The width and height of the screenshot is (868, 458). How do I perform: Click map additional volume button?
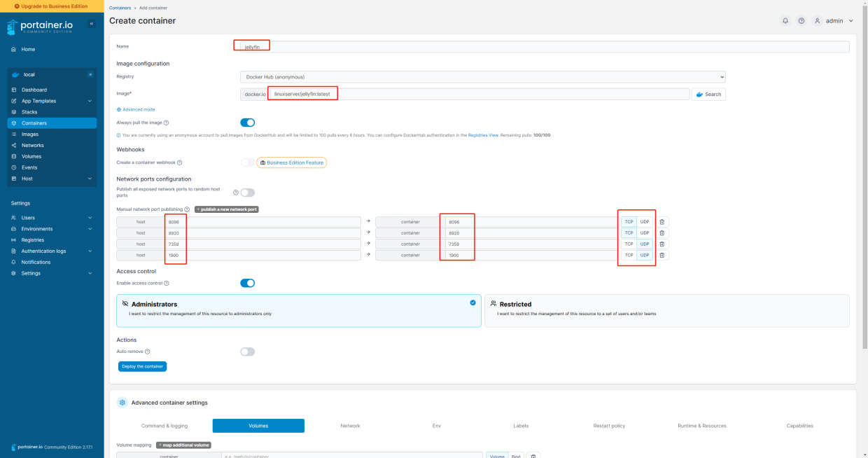point(183,445)
